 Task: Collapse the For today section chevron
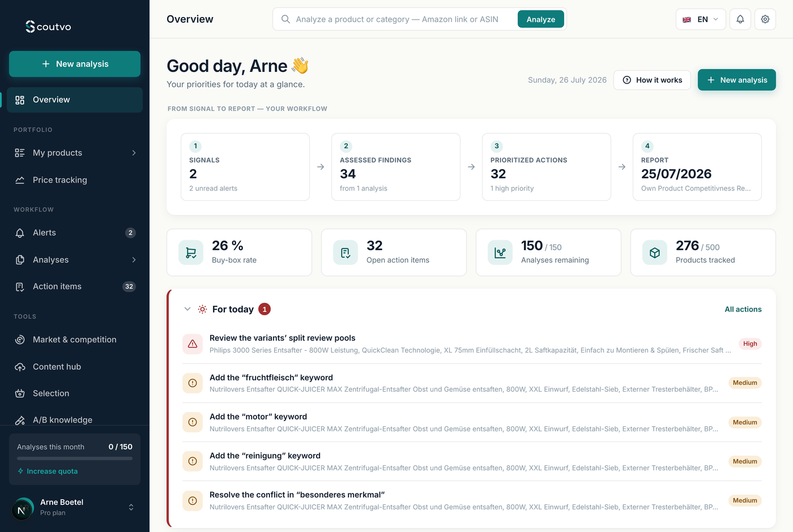(187, 309)
